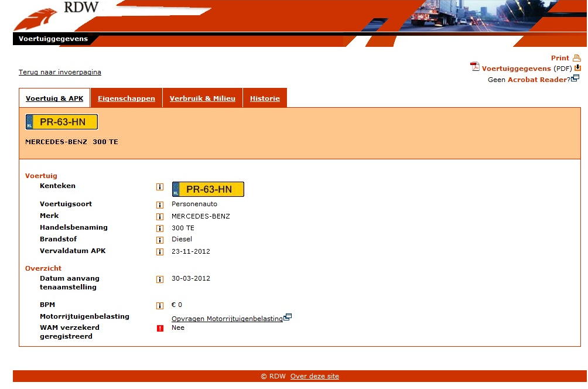Go back via Terug naar invoerpagina link

click(x=60, y=72)
